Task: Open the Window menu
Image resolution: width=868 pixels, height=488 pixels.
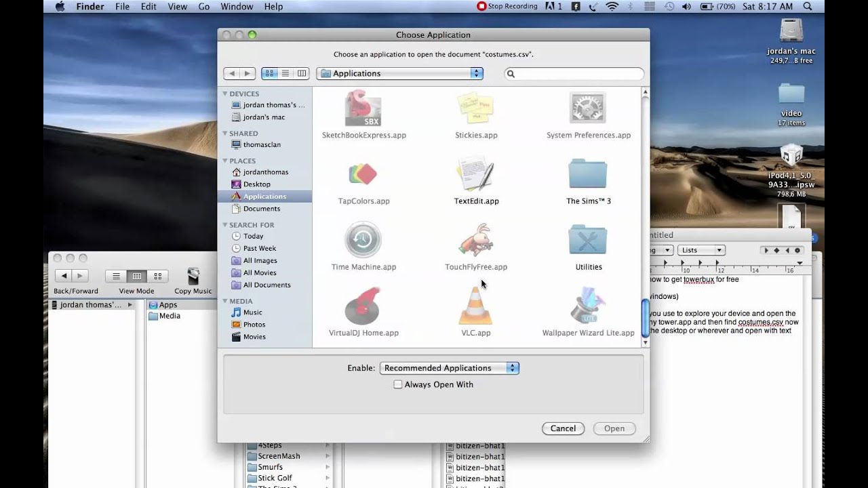Action: pyautogui.click(x=237, y=7)
